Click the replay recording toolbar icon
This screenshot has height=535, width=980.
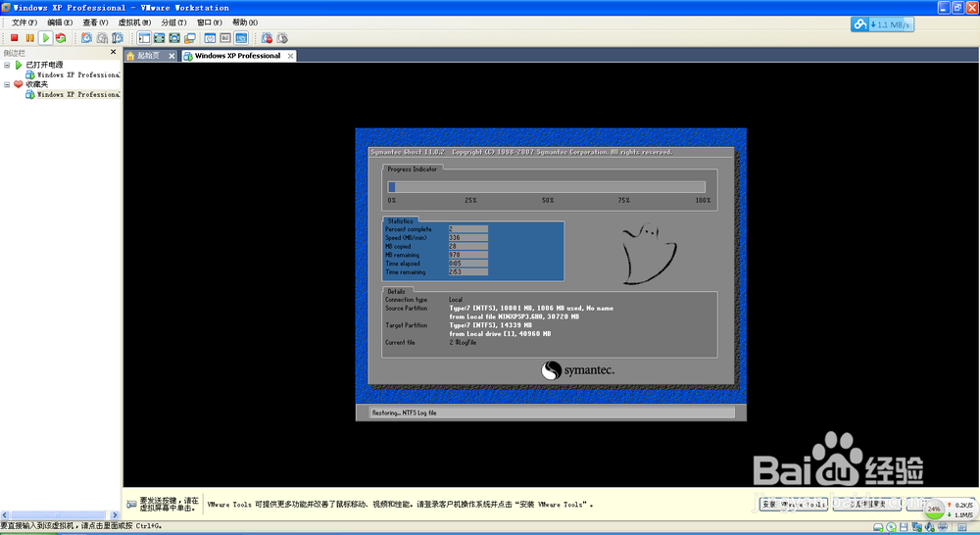[x=282, y=38]
